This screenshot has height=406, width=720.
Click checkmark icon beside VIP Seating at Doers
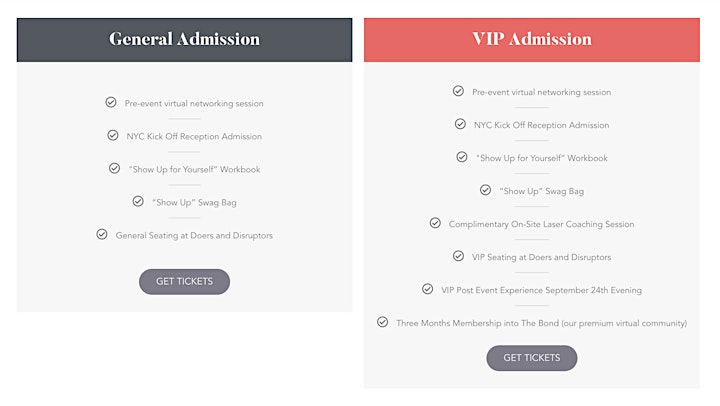pyautogui.click(x=458, y=256)
